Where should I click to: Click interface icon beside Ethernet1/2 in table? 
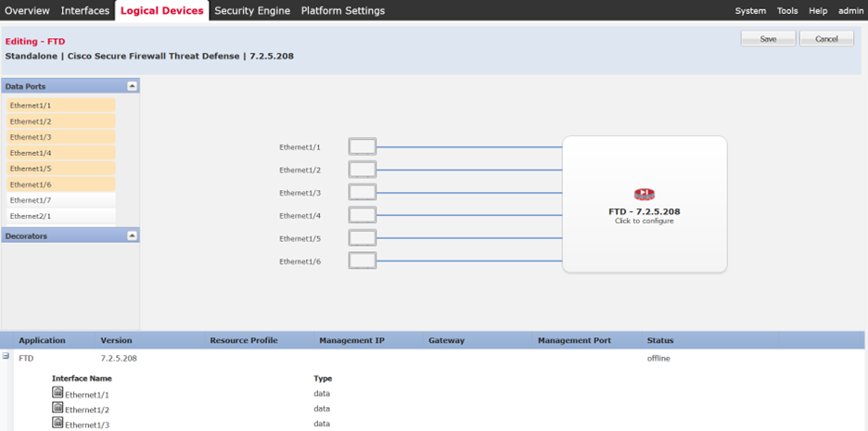pos(57,407)
